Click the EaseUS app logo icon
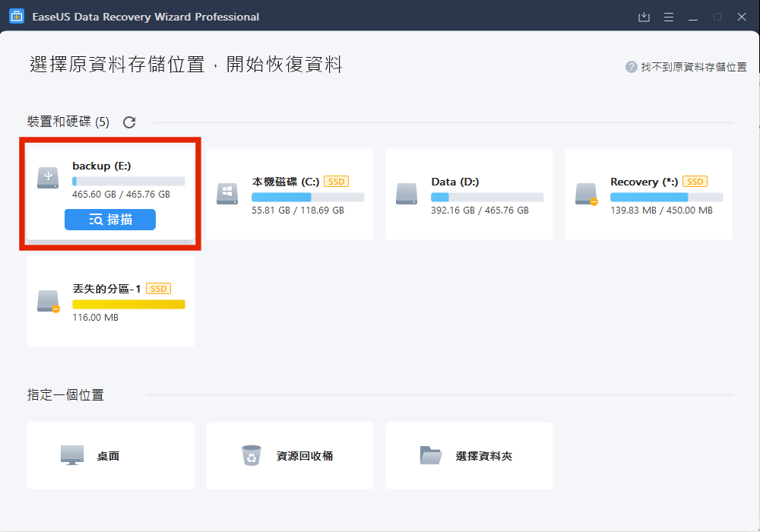The image size is (760, 532). 17,17
